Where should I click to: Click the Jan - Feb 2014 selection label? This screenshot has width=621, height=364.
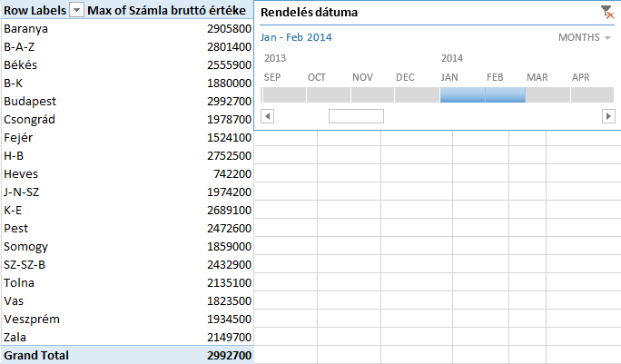(296, 37)
